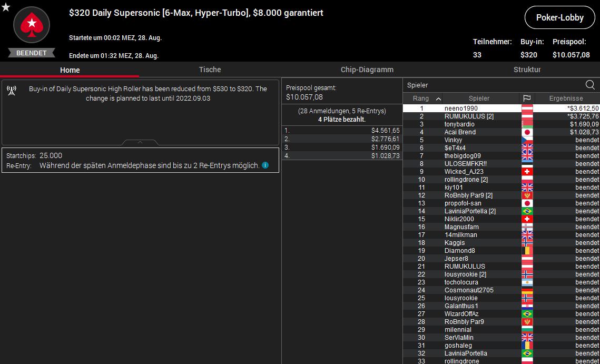This screenshot has height=364, width=600.
Task: Go to the Struktur tab
Action: [x=527, y=70]
